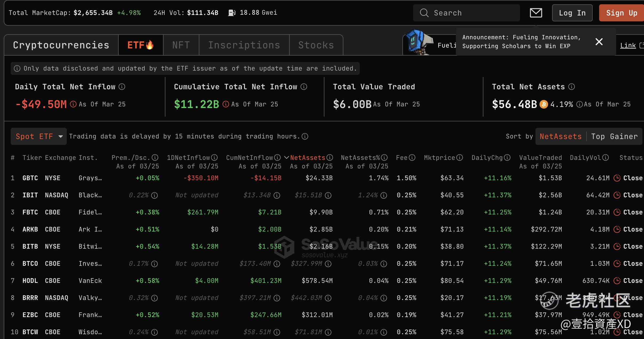Open the NFT tab
Screen dimensions: 644x339
(x=181, y=45)
